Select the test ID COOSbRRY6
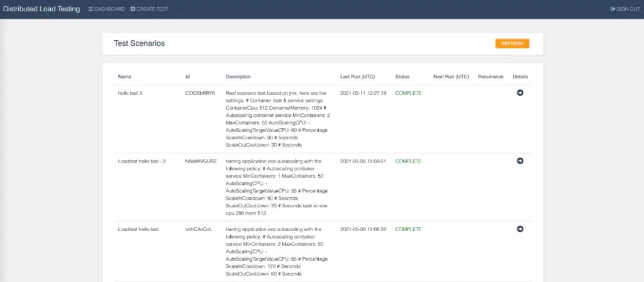The height and width of the screenshot is (282, 644). pyautogui.click(x=201, y=93)
